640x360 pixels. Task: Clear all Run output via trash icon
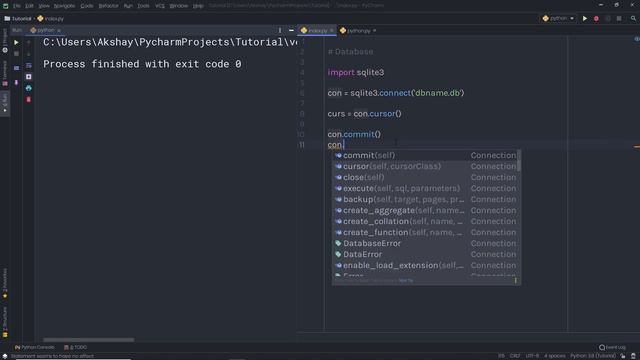tap(29, 100)
